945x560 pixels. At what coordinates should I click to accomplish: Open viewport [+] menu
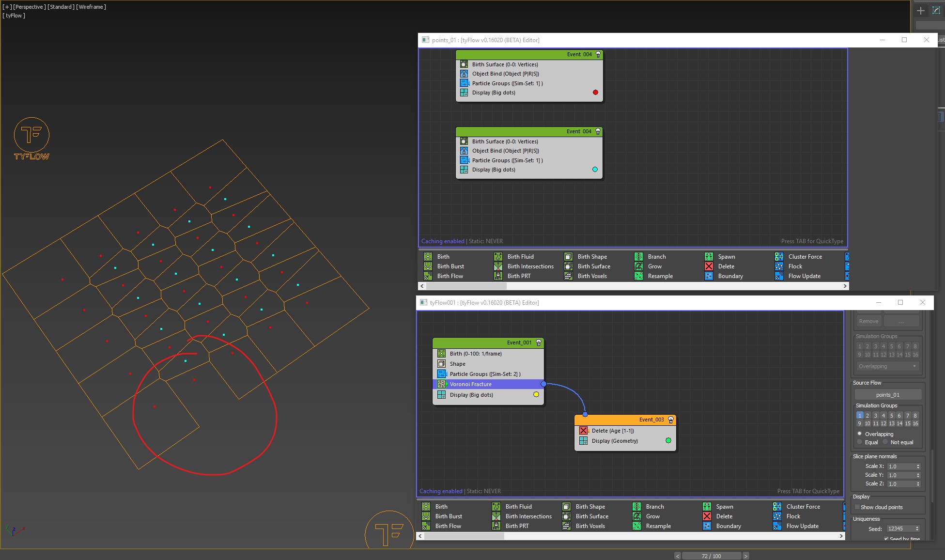pos(7,7)
